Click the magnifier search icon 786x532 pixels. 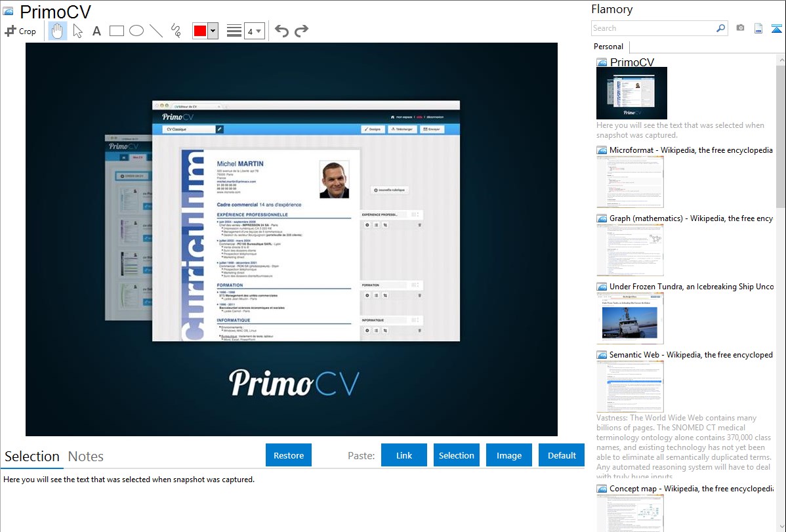pos(721,28)
